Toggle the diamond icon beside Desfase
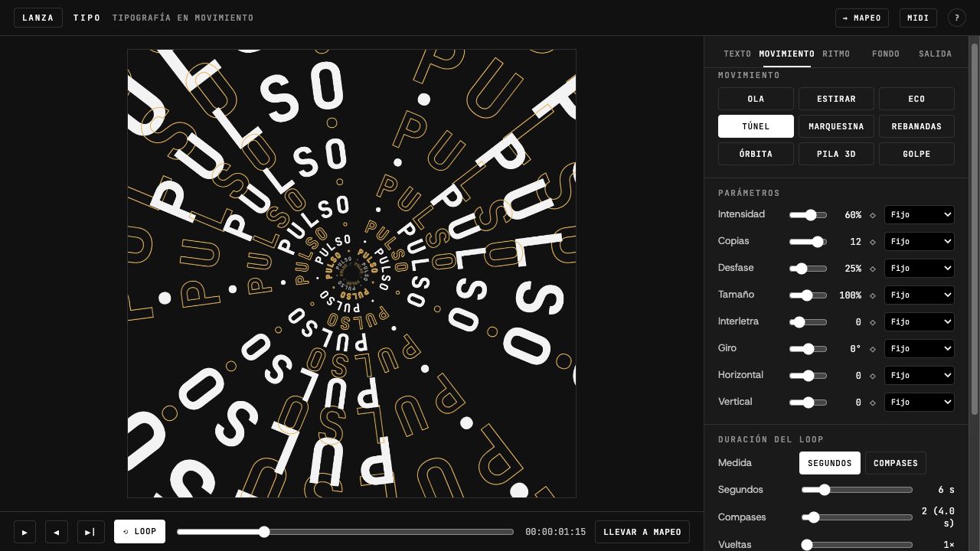Viewport: 980px width, 551px height. pyautogui.click(x=873, y=269)
